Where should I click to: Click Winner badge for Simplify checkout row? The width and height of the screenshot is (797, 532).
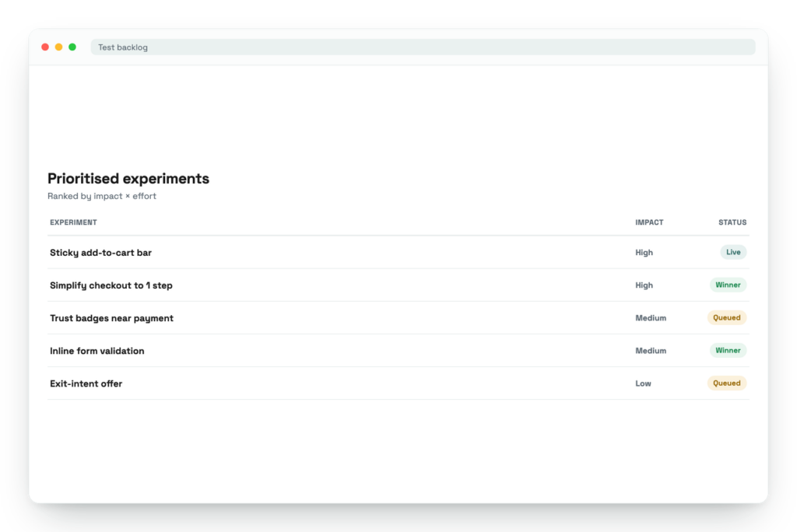[728, 285]
